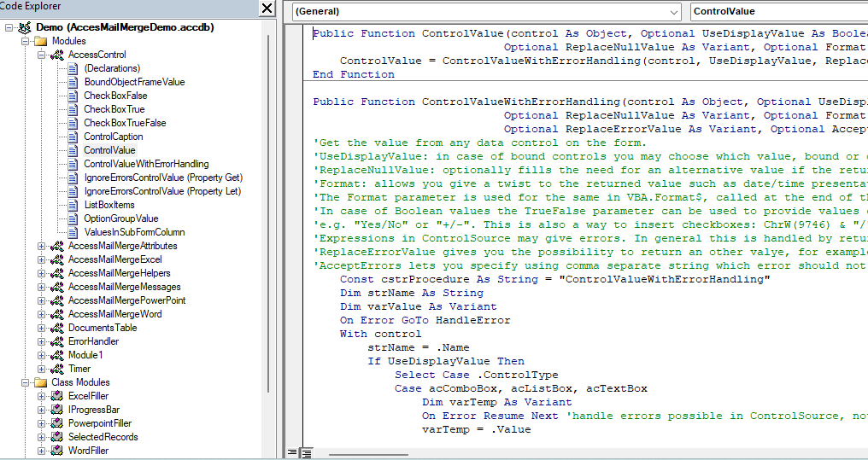Click the AccessMailMergeAttributes module icon
The height and width of the screenshot is (460, 868).
click(x=56, y=246)
